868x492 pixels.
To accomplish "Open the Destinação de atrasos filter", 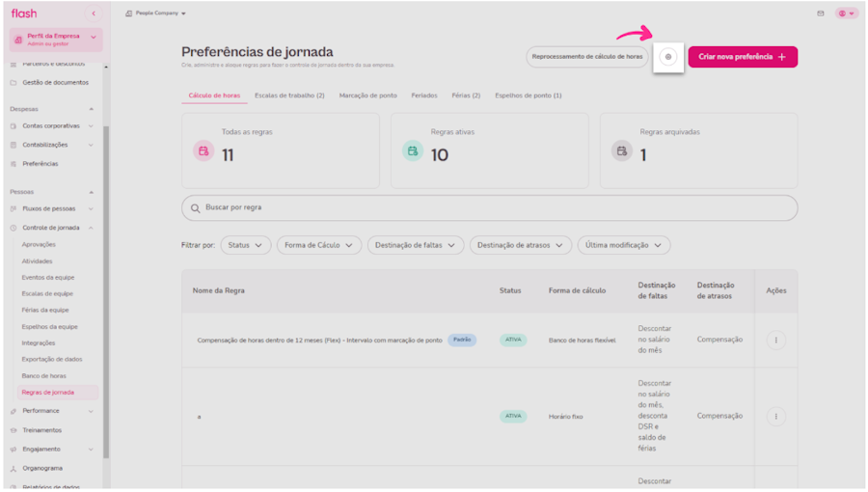I will [520, 245].
